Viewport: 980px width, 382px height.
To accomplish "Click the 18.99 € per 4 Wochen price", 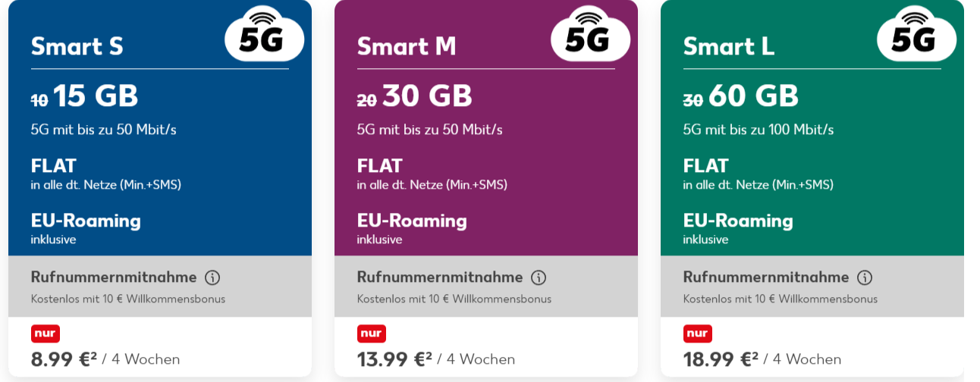I will pyautogui.click(x=762, y=359).
